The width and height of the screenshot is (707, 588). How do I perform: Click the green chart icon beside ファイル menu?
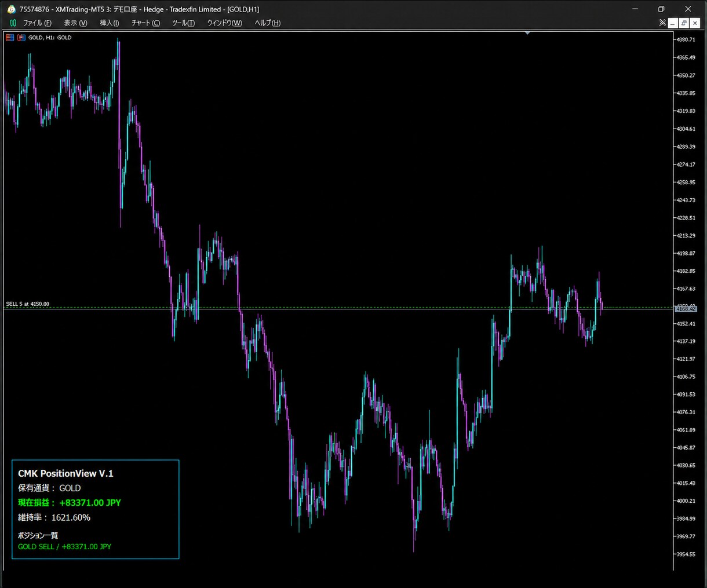(13, 23)
